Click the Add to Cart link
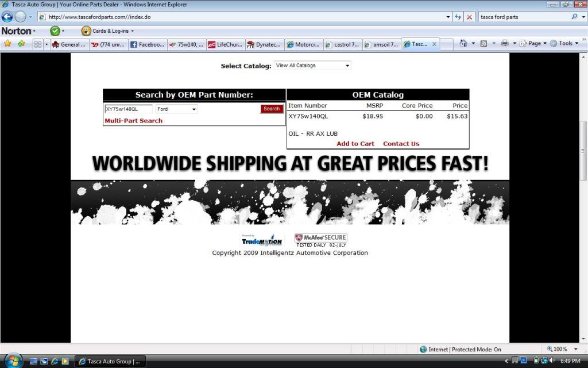Image resolution: width=588 pixels, height=368 pixels. [x=355, y=143]
